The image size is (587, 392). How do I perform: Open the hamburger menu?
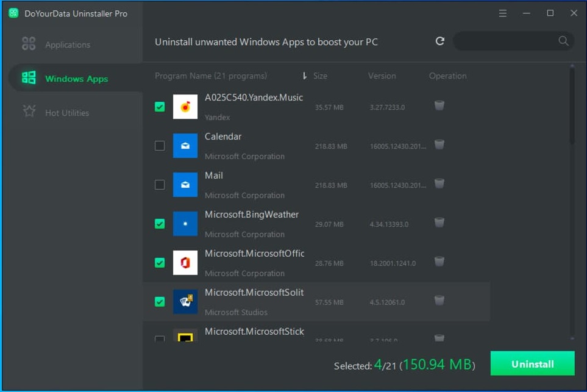[503, 13]
